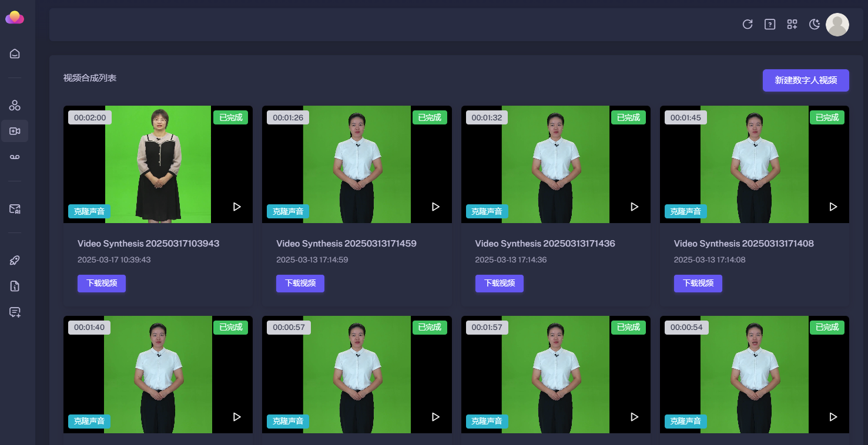Play the 00:01:57 video

[x=634, y=417]
